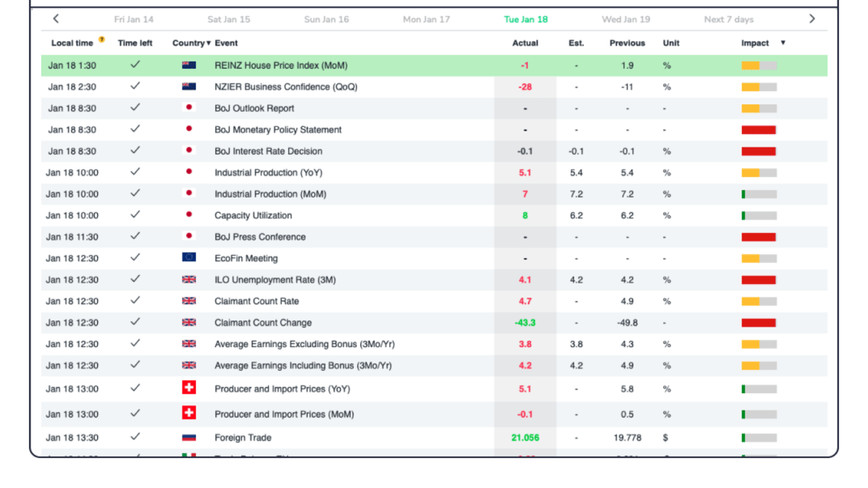
Task: Click UK flag in ILO Unemployment Rate row
Action: tap(189, 279)
